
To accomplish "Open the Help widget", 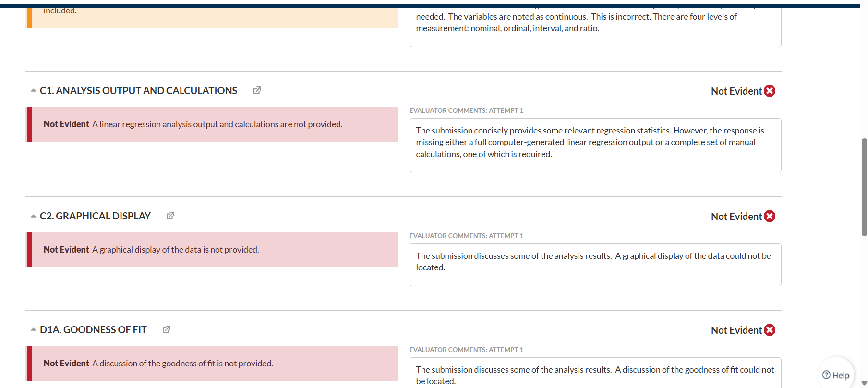I will click(x=836, y=375).
